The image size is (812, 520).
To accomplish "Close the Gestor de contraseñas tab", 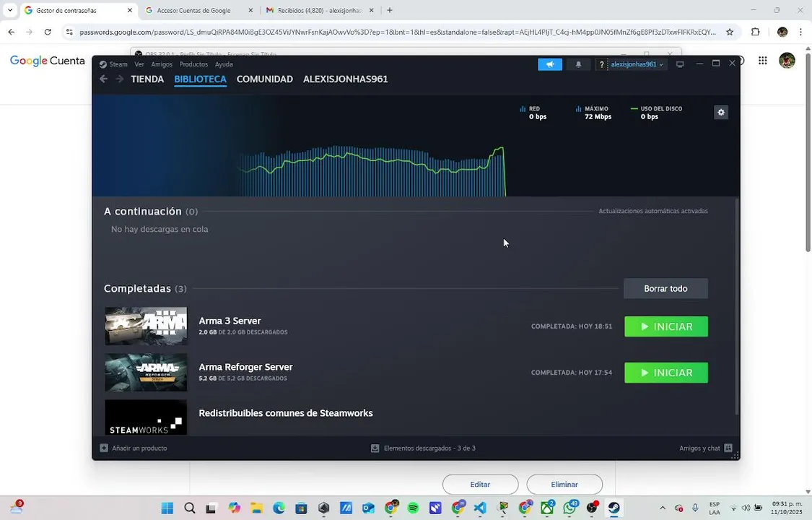I will tap(129, 10).
